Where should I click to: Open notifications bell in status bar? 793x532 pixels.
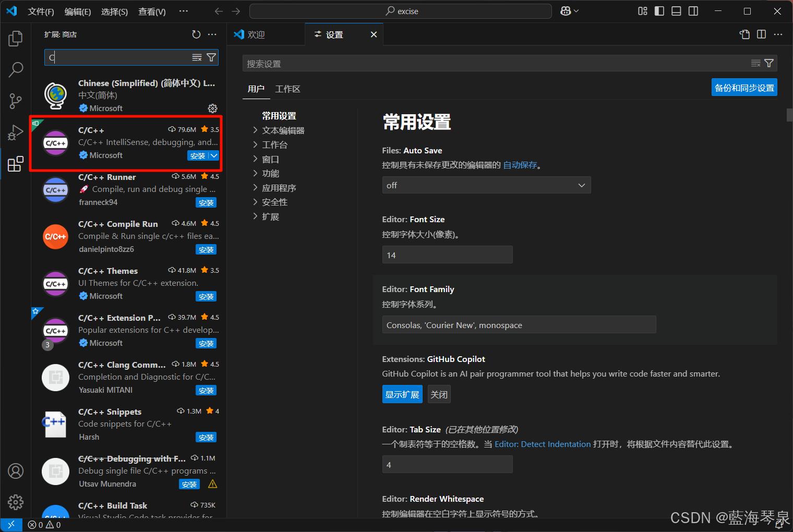click(x=779, y=525)
